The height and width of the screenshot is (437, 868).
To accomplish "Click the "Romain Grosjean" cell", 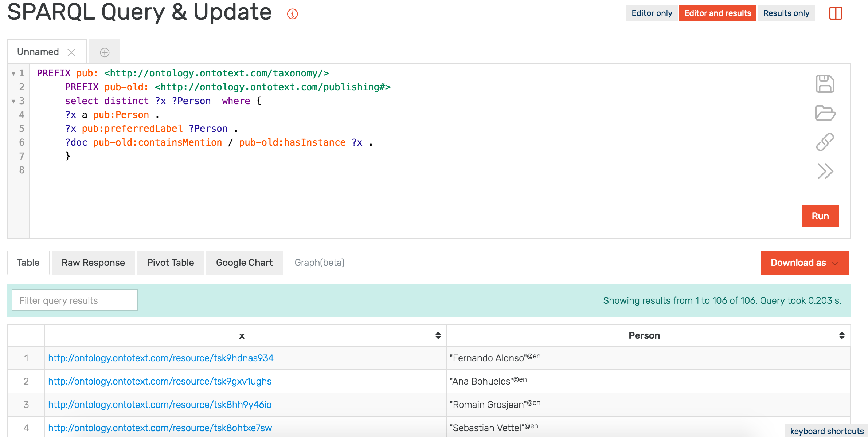I will click(648, 405).
